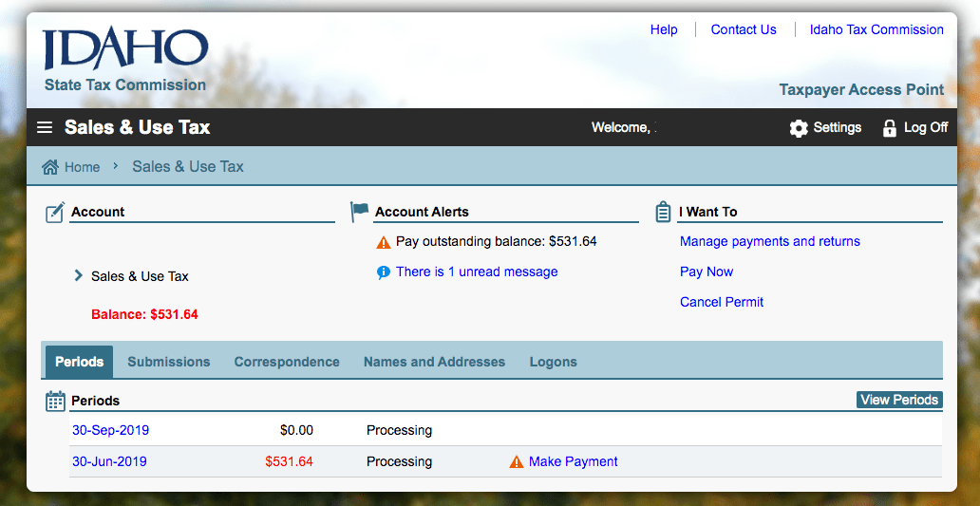The image size is (980, 506).
Task: Click the Account edit pencil icon
Action: point(55,213)
